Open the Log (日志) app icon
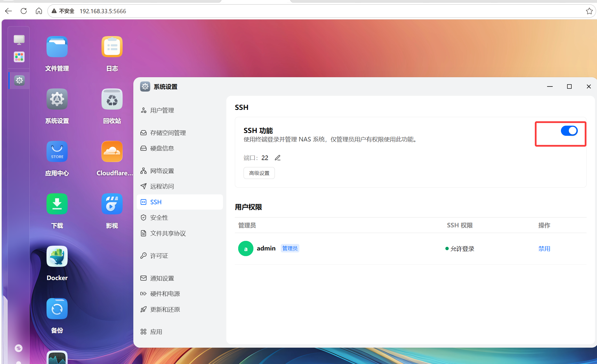This screenshot has width=597, height=364. click(112, 47)
